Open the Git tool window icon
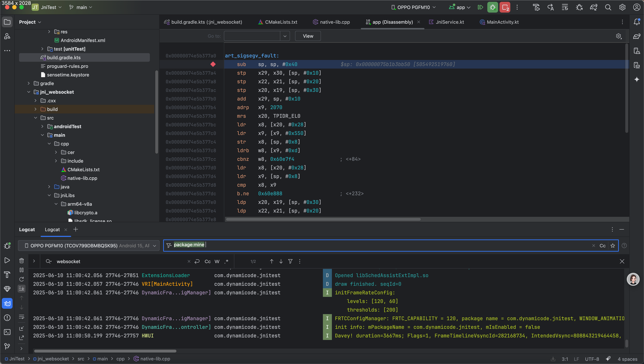This screenshot has width=644, height=364. [7, 346]
